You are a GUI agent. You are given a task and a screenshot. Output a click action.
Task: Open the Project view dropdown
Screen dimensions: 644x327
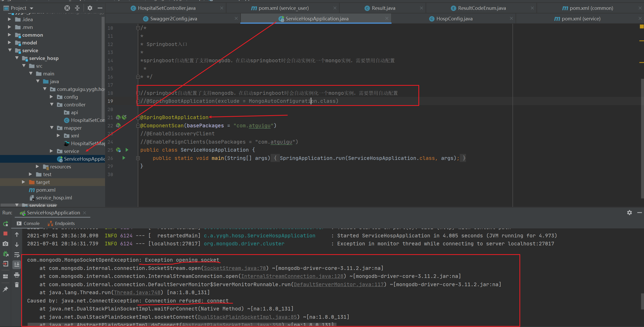coord(32,8)
